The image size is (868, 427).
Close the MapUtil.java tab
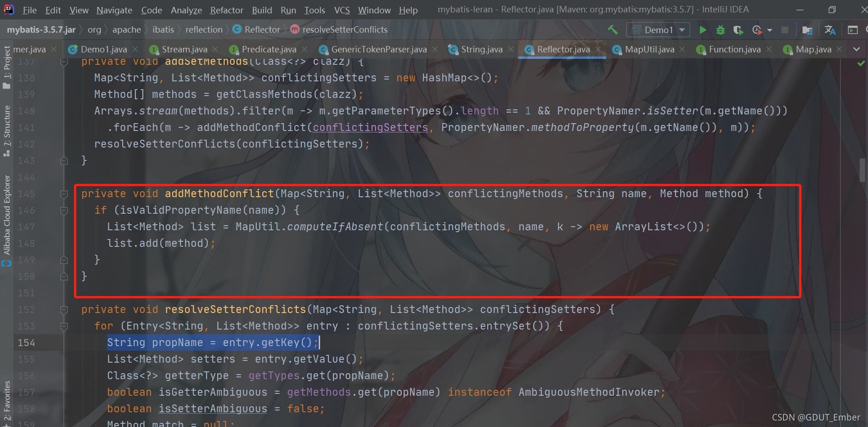click(x=682, y=49)
